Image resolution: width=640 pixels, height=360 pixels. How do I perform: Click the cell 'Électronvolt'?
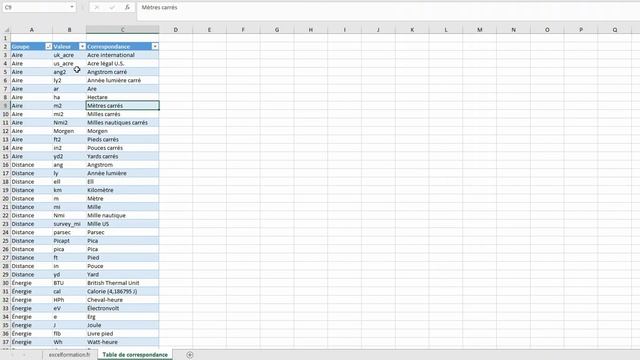click(122, 308)
